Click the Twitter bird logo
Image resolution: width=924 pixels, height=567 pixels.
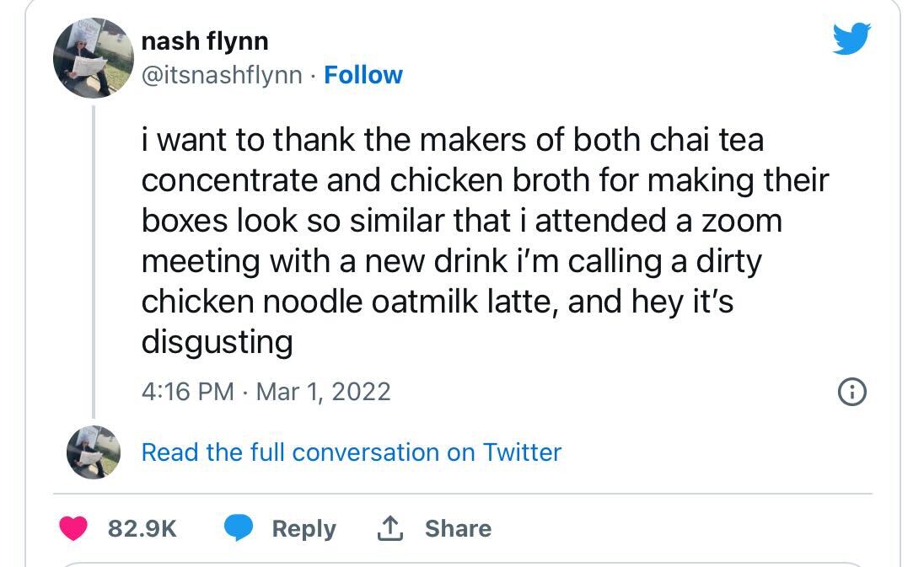[x=851, y=39]
